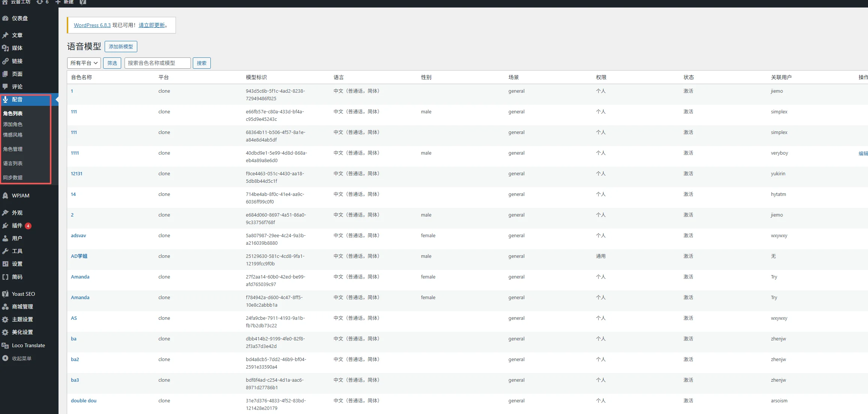This screenshot has height=414, width=868.
Task: Open the Amanda voice entry link
Action: tap(80, 277)
